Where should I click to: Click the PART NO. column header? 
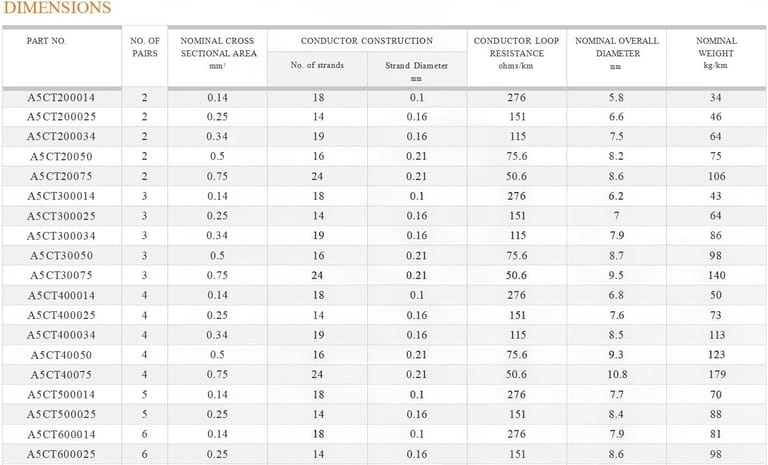(x=47, y=41)
